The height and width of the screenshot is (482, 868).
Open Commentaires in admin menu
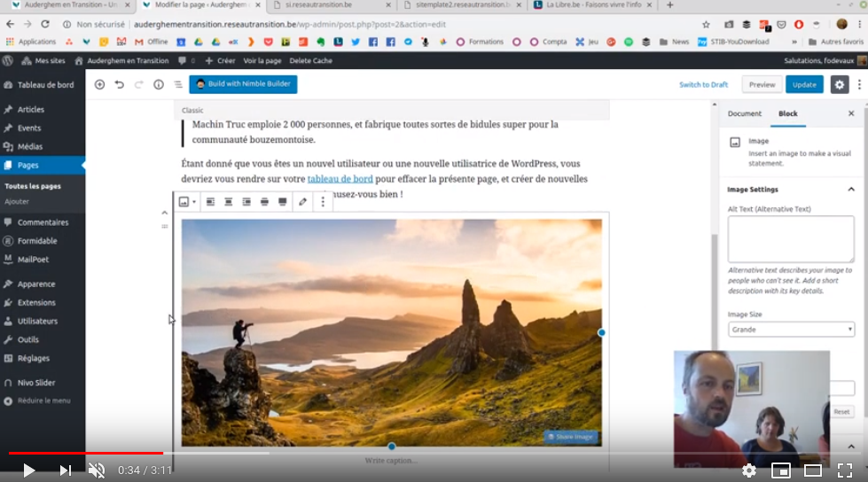click(x=43, y=222)
